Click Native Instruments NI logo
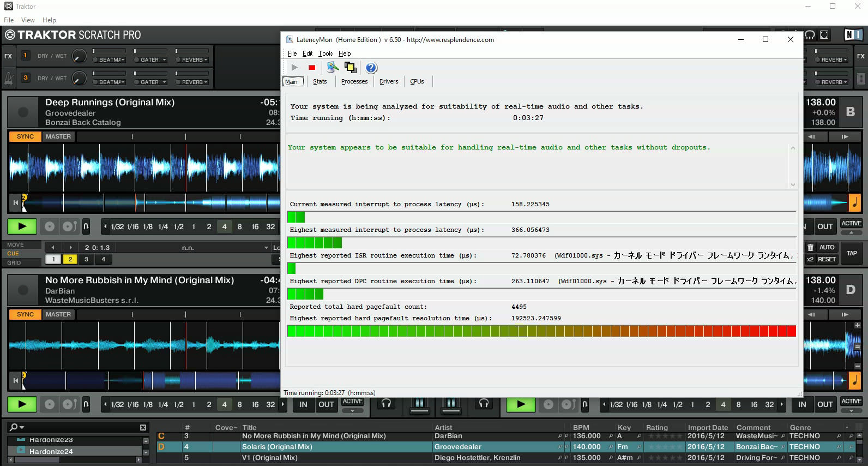Screen dimensions: 868x466 tap(853, 35)
